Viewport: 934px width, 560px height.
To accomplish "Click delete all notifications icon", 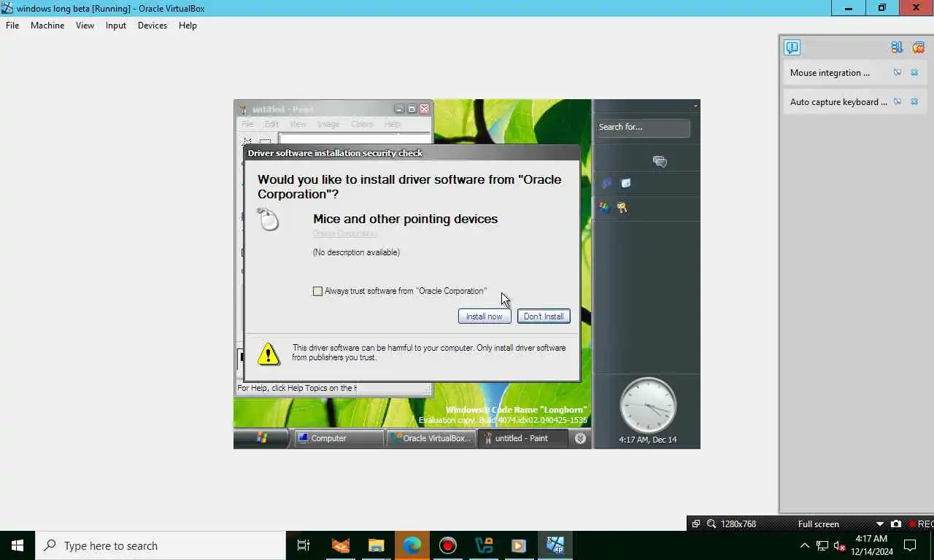I will pos(918,47).
